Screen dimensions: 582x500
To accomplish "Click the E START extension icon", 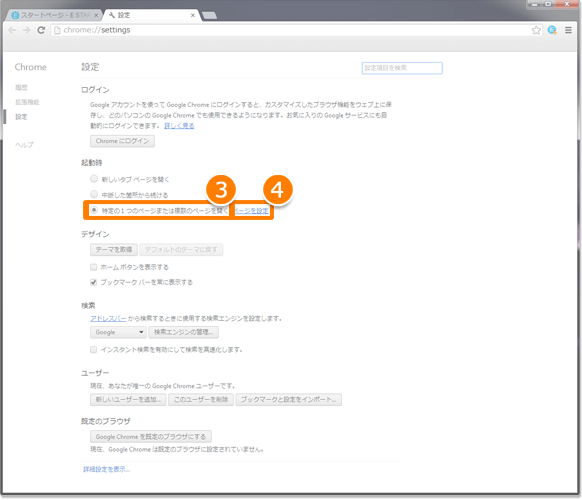I will pyautogui.click(x=552, y=30).
